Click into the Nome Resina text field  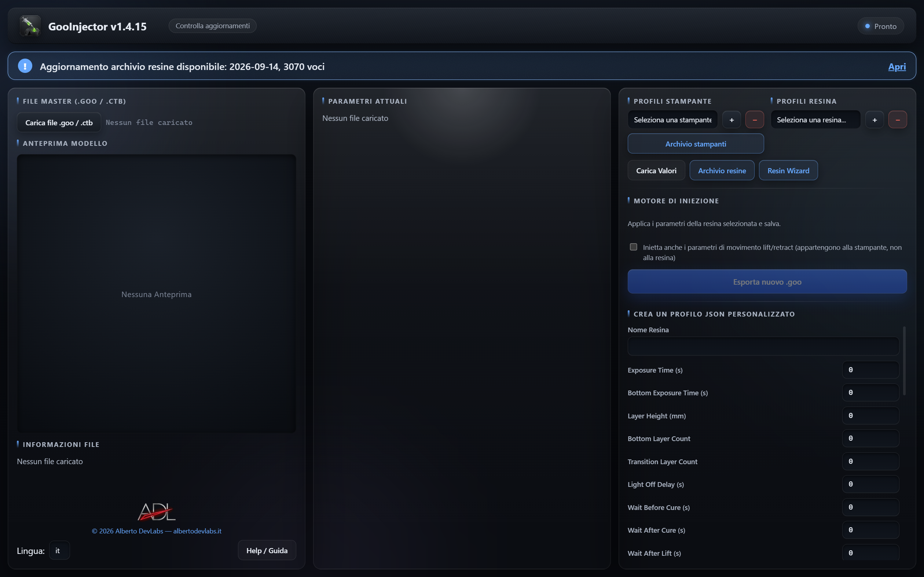pos(763,346)
